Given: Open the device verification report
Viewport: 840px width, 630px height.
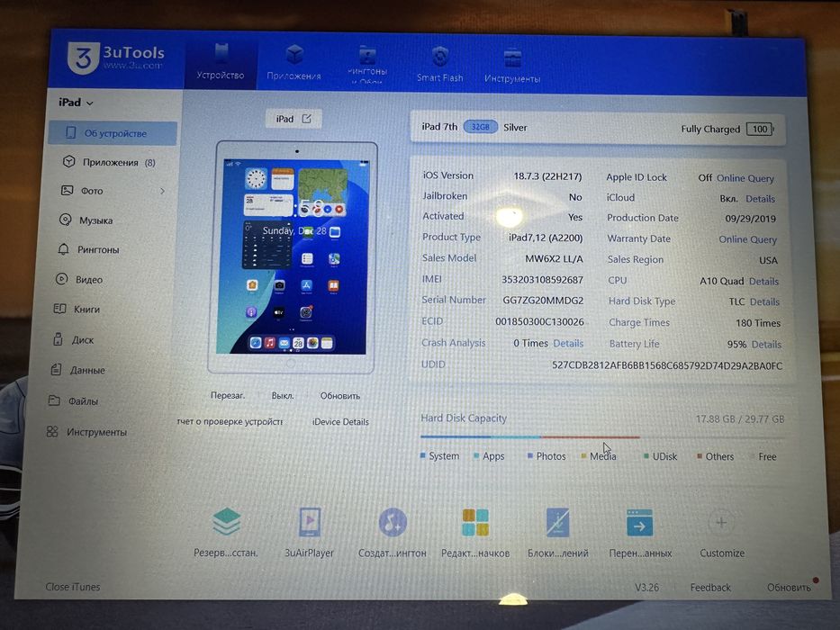Looking at the screenshot, I should (230, 421).
